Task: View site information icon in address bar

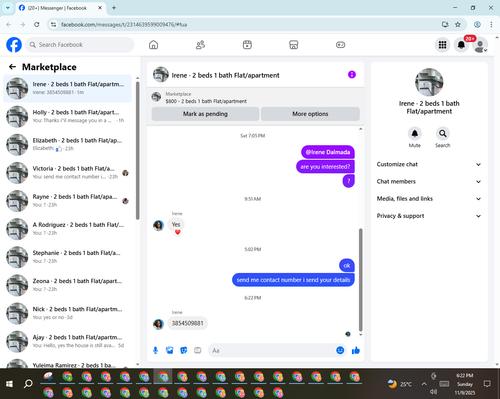Action: click(x=53, y=24)
